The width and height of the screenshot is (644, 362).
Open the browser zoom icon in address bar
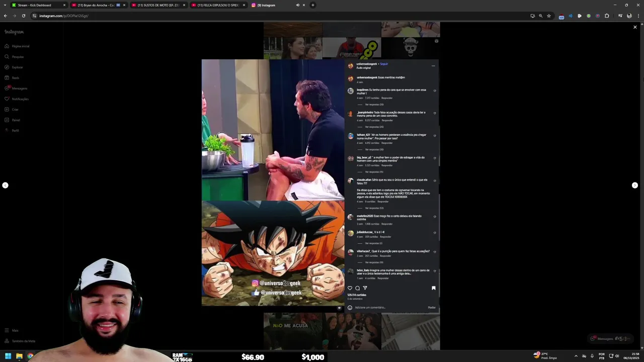(x=541, y=16)
